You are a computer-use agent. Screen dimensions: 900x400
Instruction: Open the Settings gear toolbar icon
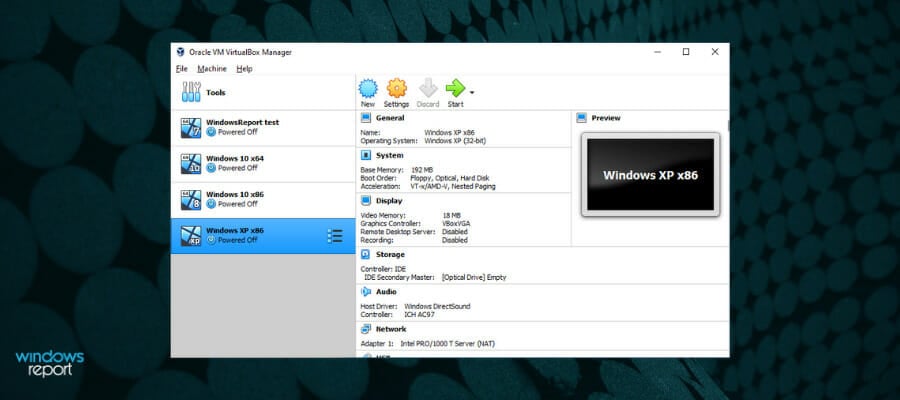coord(397,88)
